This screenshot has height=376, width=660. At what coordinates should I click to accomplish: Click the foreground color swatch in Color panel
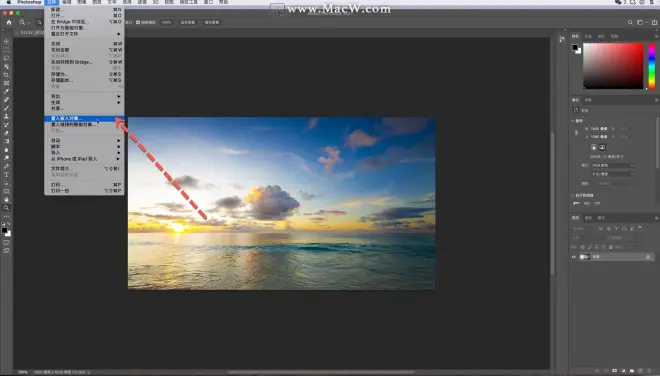[575, 48]
